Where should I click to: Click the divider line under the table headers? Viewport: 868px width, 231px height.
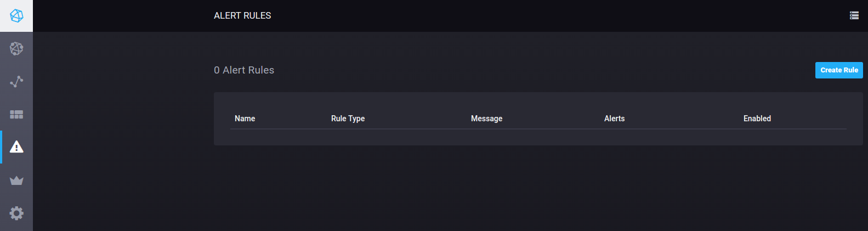point(537,129)
